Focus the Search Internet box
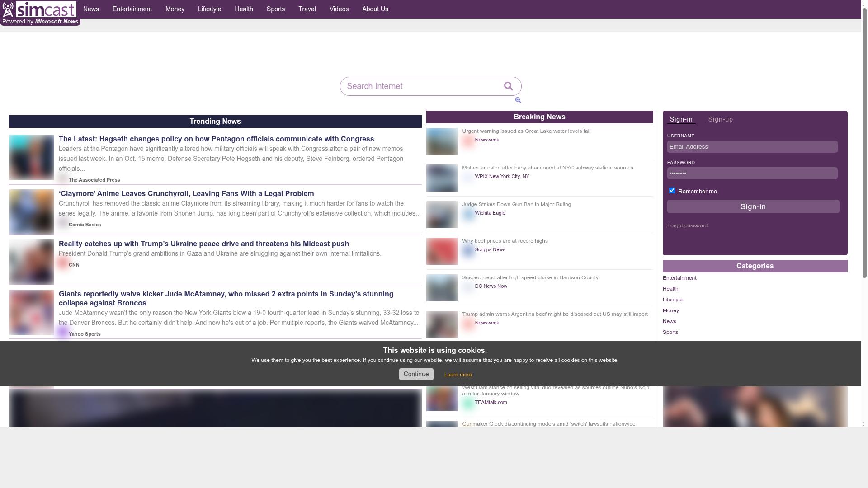 tap(420, 86)
